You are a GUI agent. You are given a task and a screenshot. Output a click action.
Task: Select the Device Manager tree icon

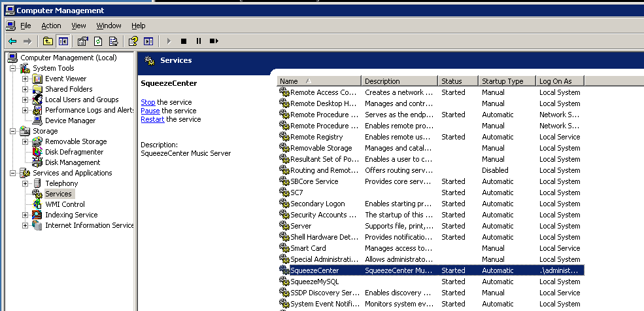tap(38, 120)
